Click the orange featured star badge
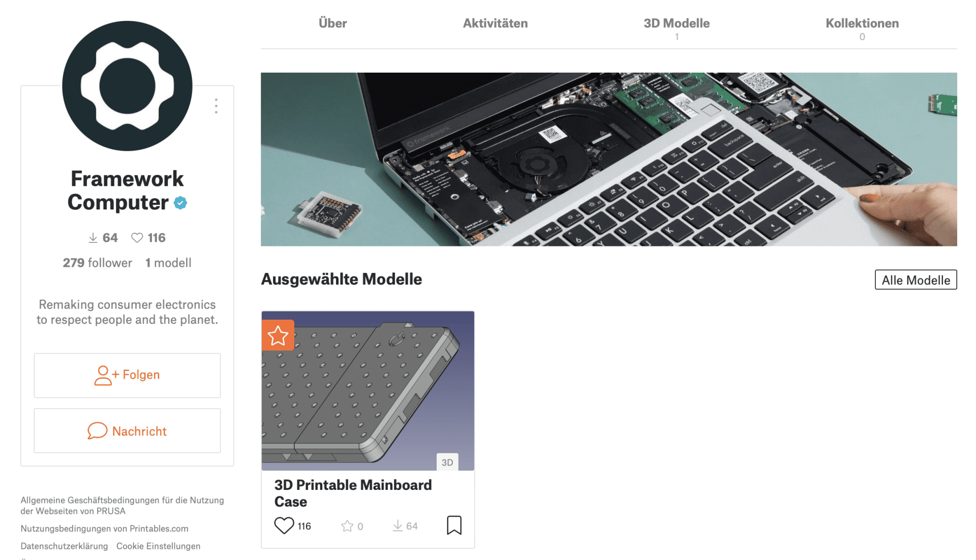This screenshot has height=560, width=976. 278,335
